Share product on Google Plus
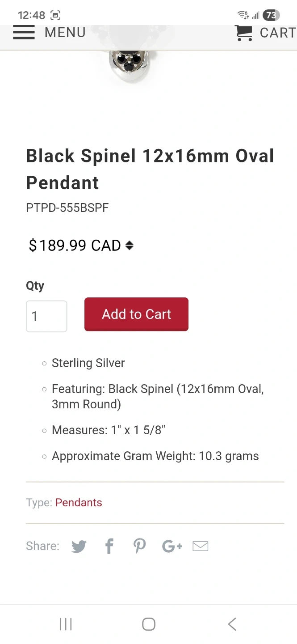The width and height of the screenshot is (297, 644). 172,546
